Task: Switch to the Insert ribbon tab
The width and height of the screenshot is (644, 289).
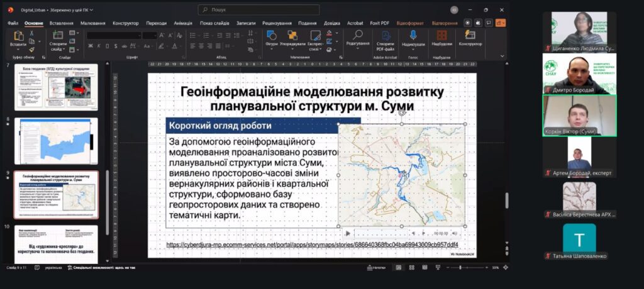Action: [61, 23]
